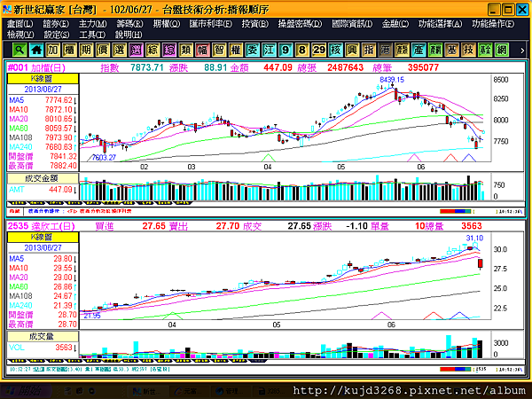Expand the toolbar overflow arrow
This screenshot has width=532, height=399.
pos(522,51)
